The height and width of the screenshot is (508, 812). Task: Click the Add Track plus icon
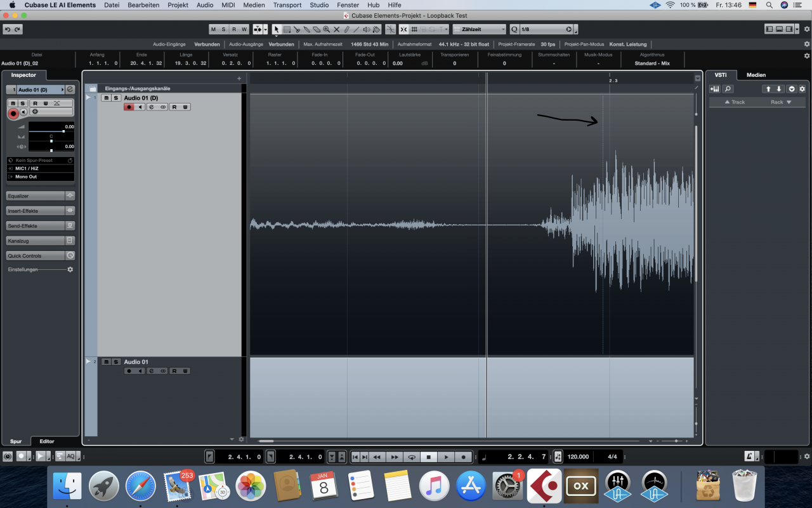tap(239, 78)
